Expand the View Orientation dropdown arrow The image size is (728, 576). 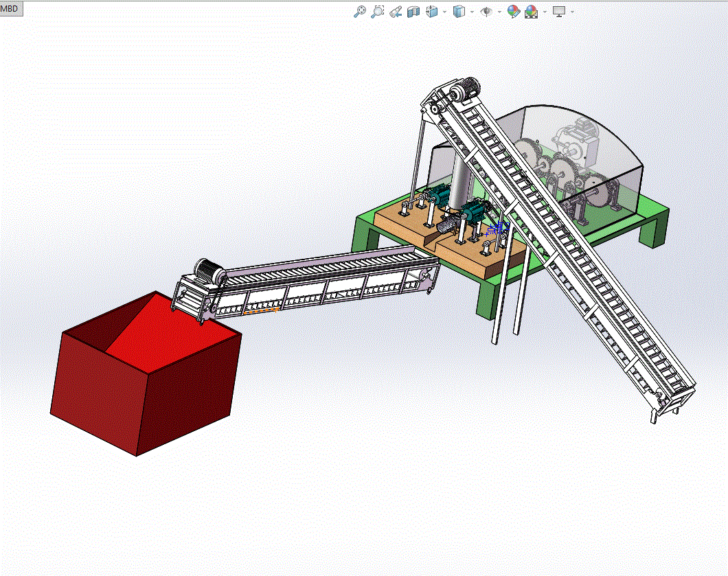[x=445, y=12]
